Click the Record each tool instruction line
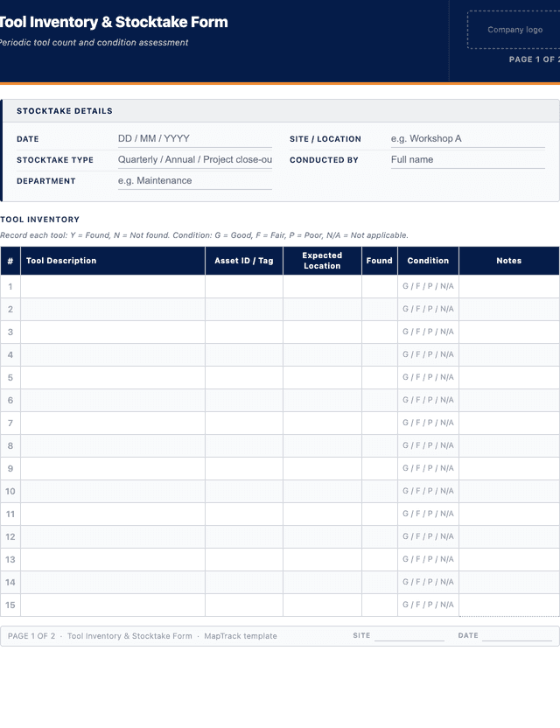The image size is (560, 728). point(204,235)
